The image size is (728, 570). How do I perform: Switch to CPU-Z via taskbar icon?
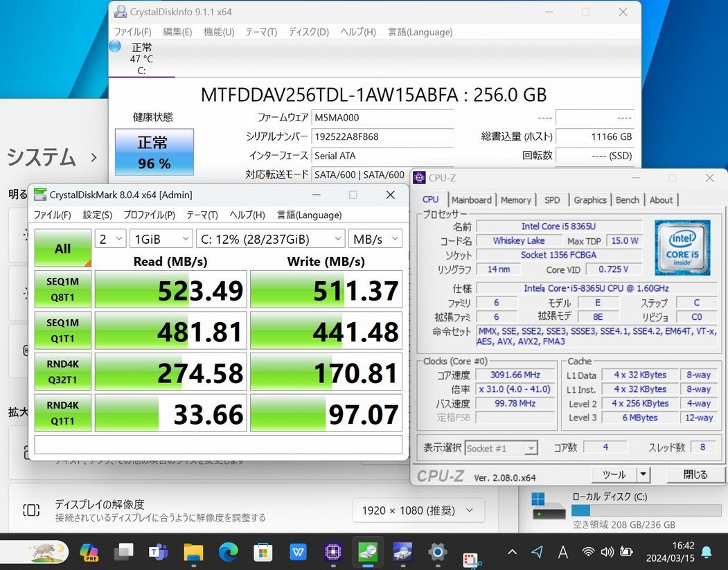coord(333,552)
